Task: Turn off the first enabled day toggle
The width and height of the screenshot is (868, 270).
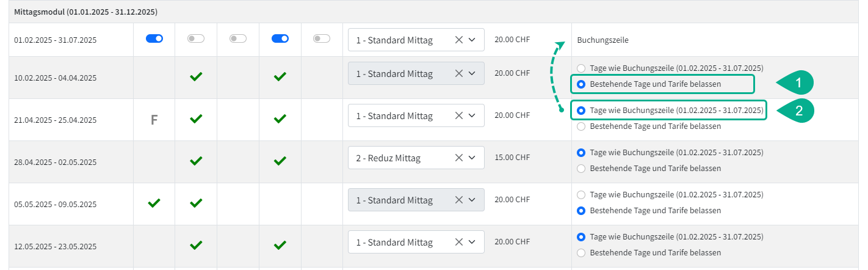Action: (154, 38)
